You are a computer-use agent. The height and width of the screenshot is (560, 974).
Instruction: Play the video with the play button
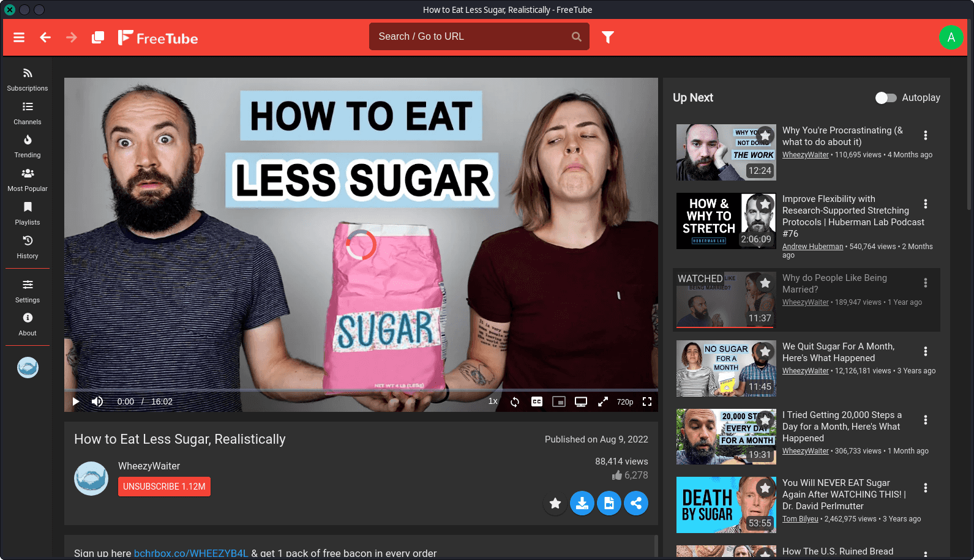[x=76, y=401]
